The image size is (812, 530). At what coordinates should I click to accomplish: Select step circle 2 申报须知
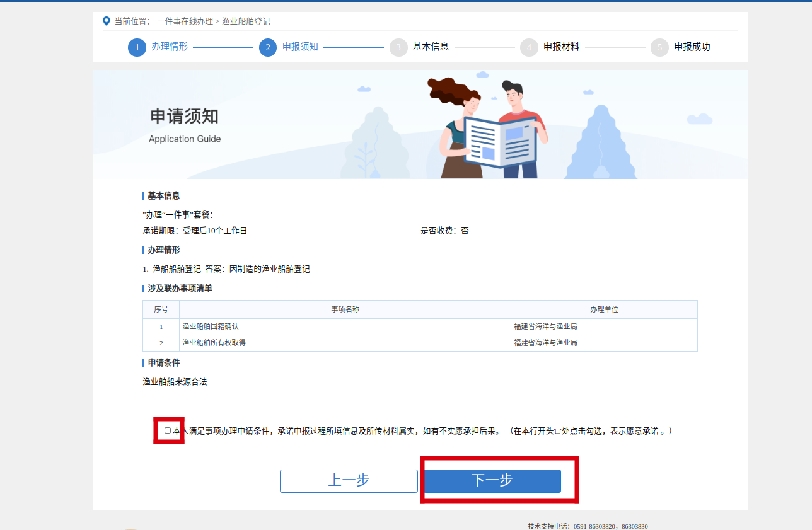[x=268, y=47]
